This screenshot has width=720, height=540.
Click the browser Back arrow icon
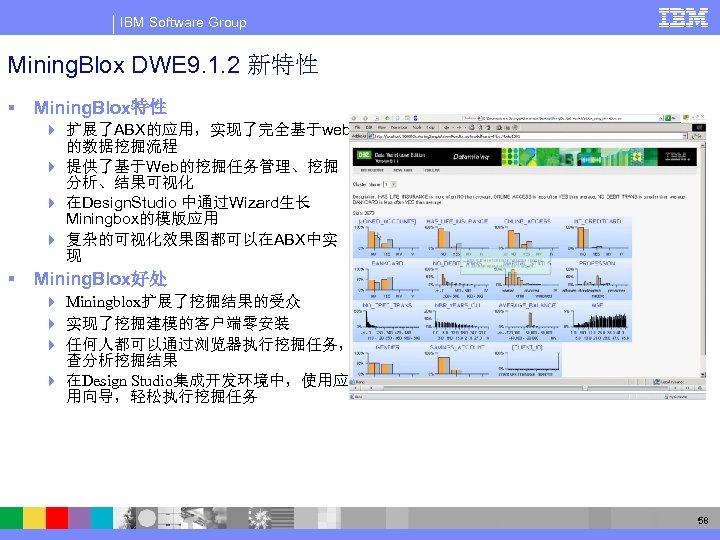(446, 128)
